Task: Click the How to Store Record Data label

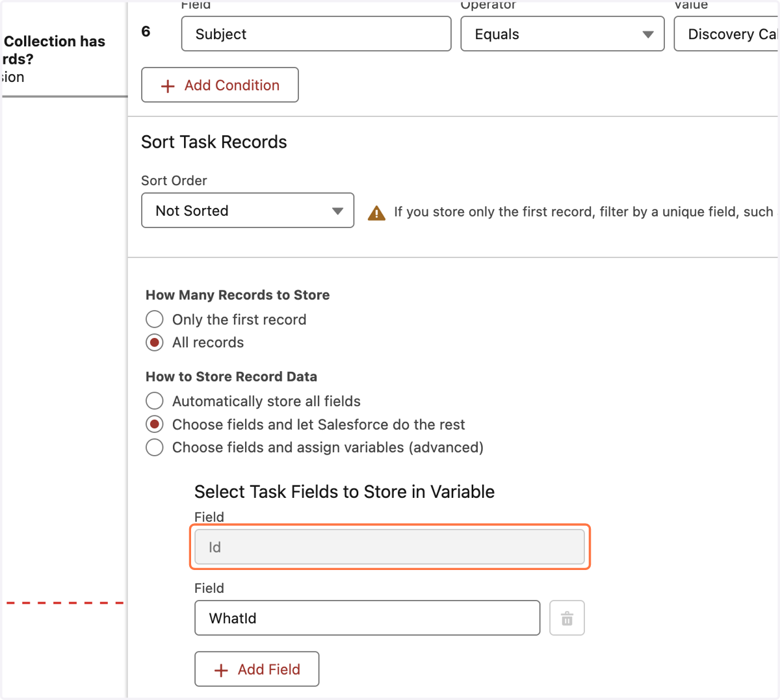Action: [231, 376]
